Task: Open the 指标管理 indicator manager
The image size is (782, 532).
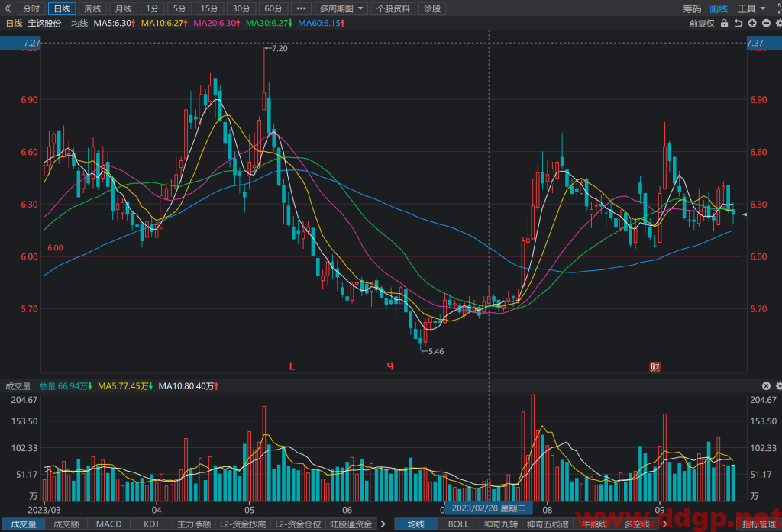Action: point(758,524)
